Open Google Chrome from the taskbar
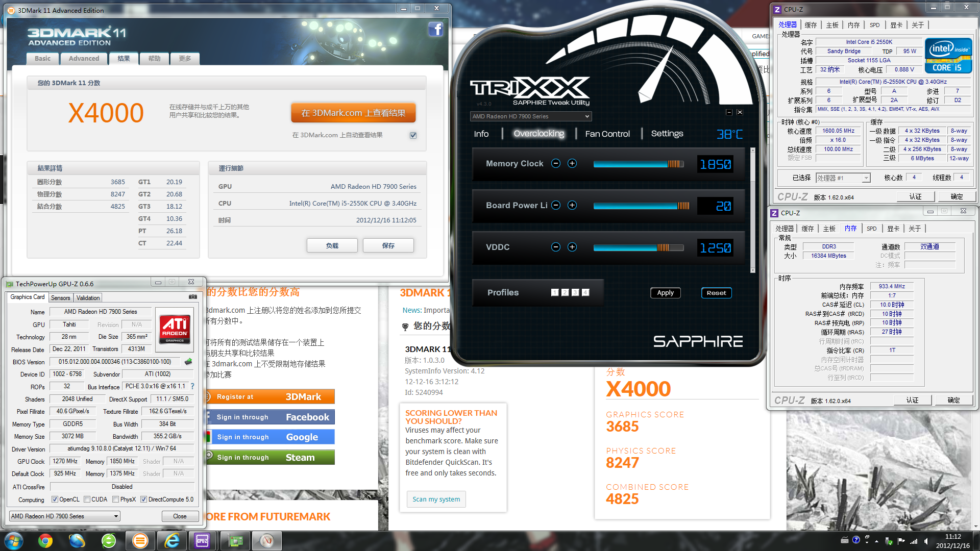980x551 pixels. pyautogui.click(x=45, y=541)
